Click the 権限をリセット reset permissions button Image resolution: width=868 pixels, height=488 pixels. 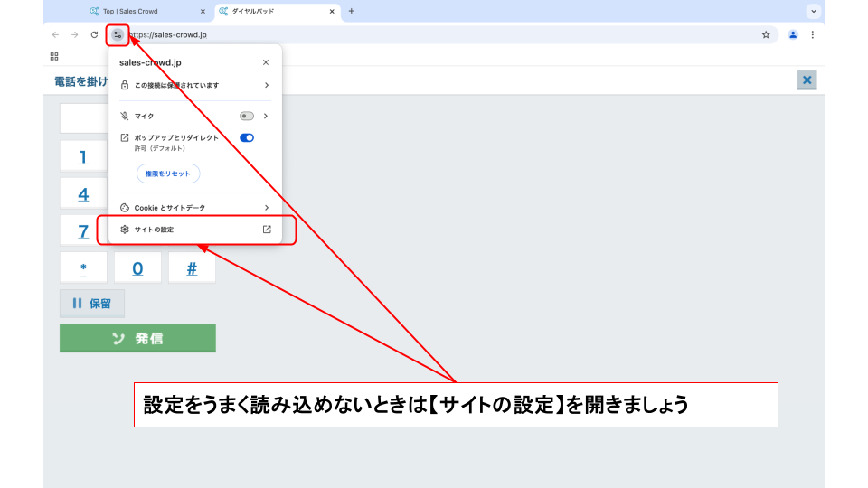168,174
